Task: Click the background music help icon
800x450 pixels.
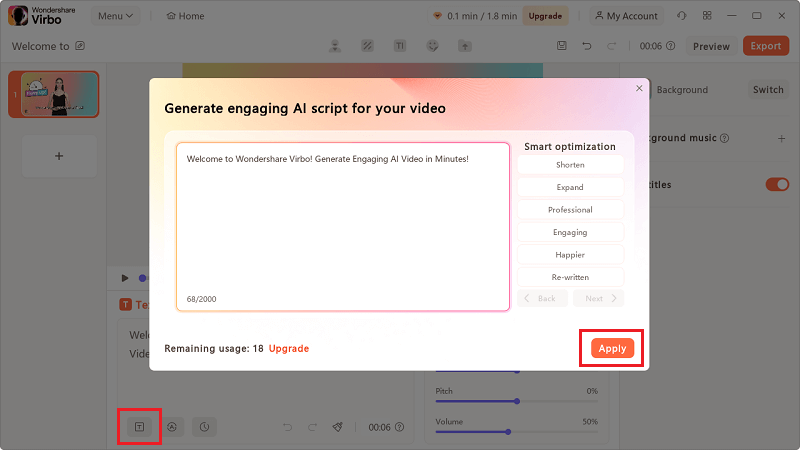Action: pos(724,138)
